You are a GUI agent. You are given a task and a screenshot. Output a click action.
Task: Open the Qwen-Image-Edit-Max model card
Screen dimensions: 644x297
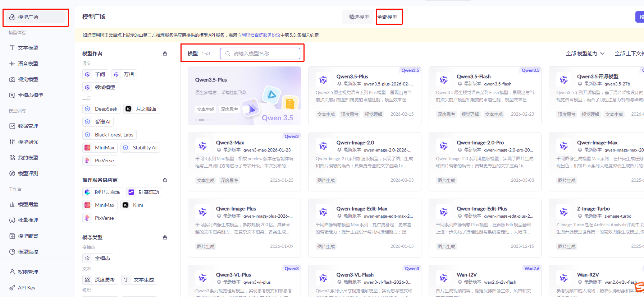click(365, 228)
